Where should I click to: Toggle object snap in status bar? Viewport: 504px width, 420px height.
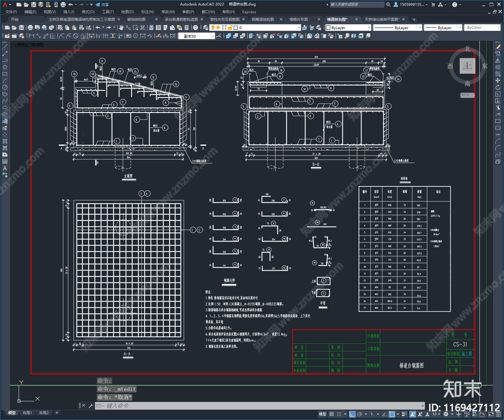coord(392,414)
